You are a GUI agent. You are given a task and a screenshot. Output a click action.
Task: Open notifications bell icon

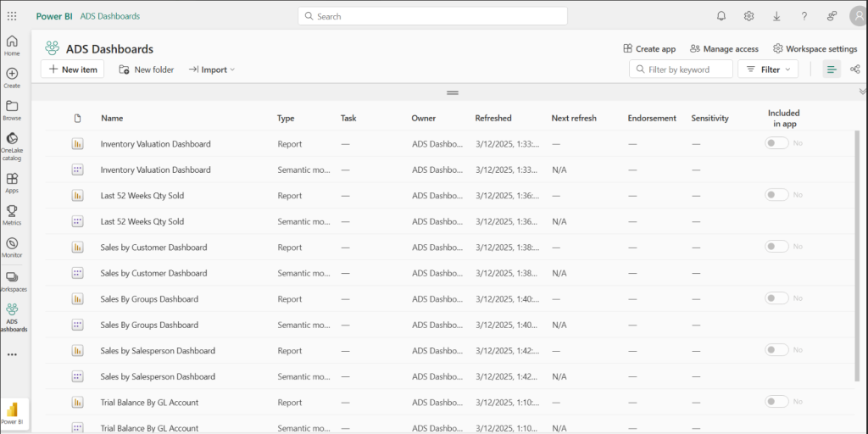721,16
